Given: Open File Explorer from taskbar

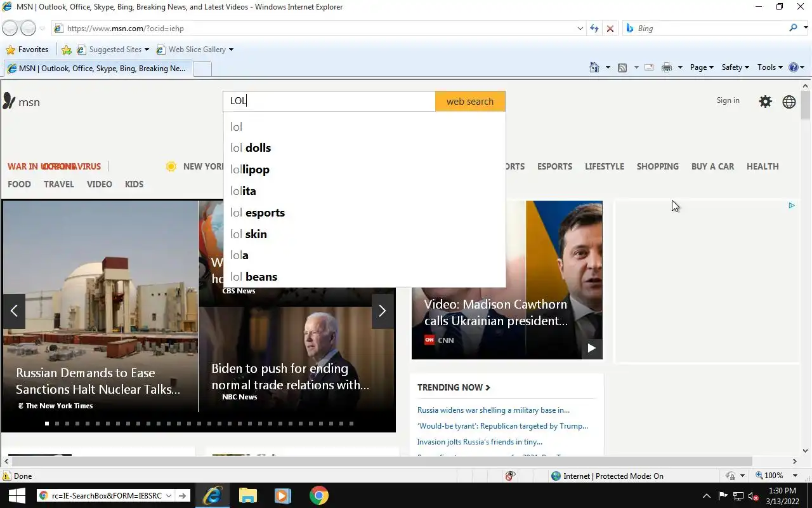Looking at the screenshot, I should pos(247,495).
